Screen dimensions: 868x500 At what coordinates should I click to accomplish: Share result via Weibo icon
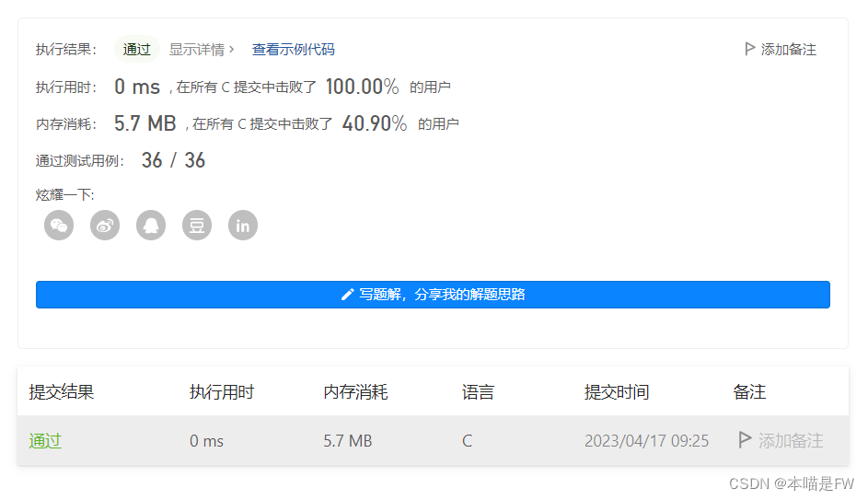(105, 226)
